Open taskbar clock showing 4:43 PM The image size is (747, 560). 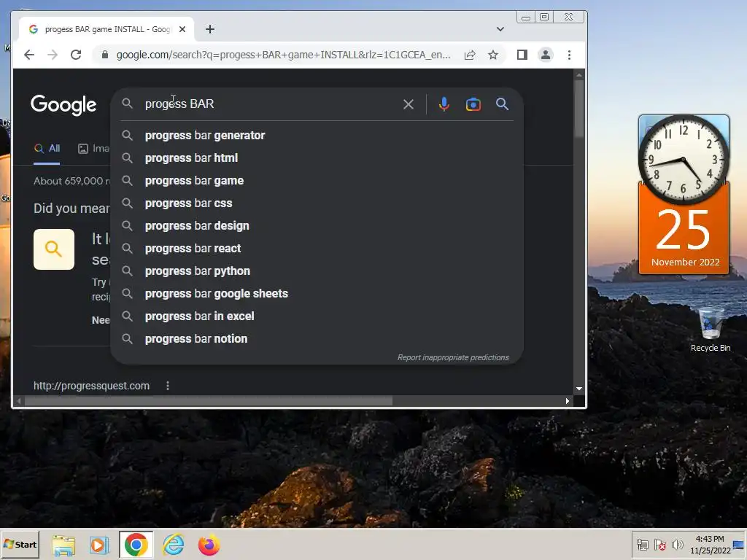711,544
